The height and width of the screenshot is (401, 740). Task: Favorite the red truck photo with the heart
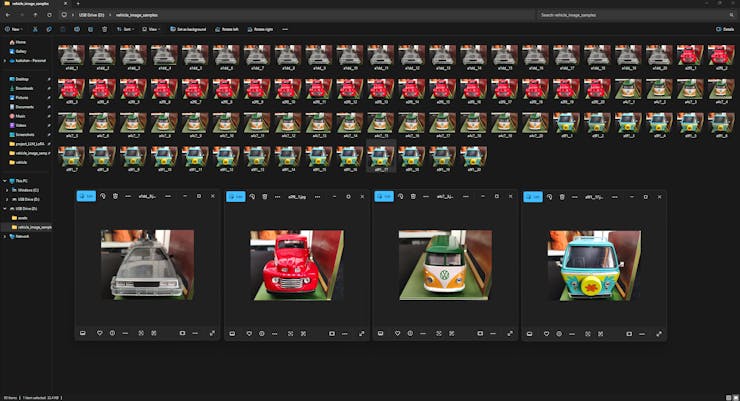pyautogui.click(x=249, y=334)
